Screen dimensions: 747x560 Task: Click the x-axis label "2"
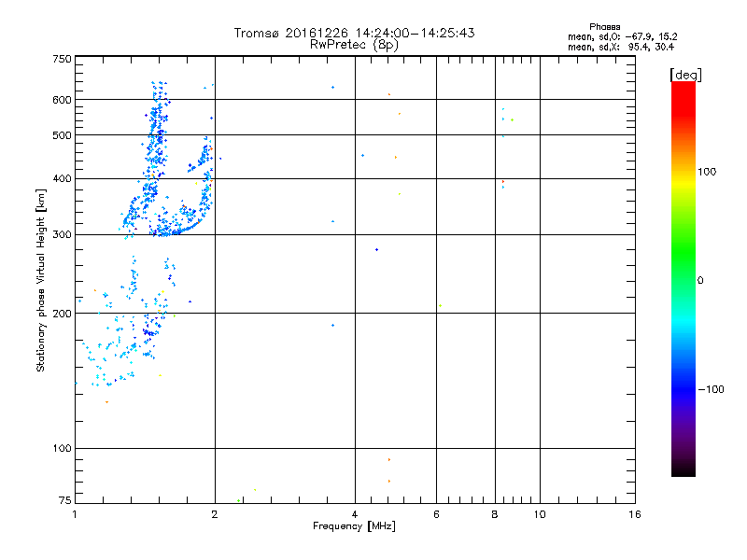(215, 514)
